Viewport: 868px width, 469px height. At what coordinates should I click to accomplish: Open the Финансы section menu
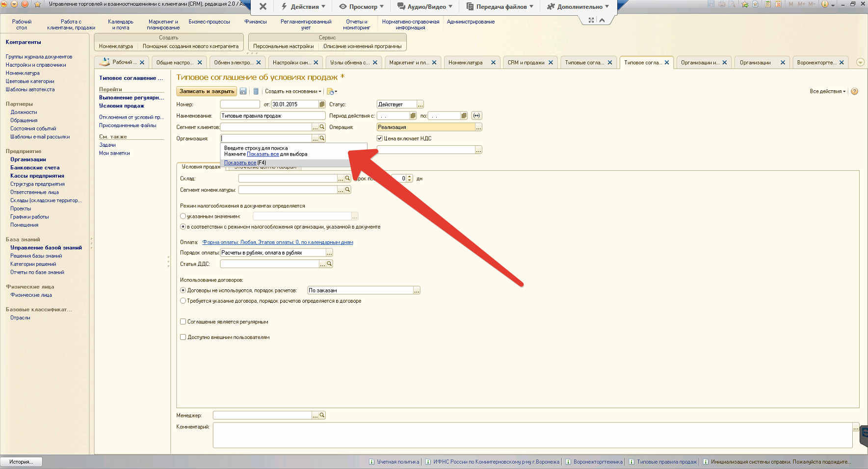point(255,22)
